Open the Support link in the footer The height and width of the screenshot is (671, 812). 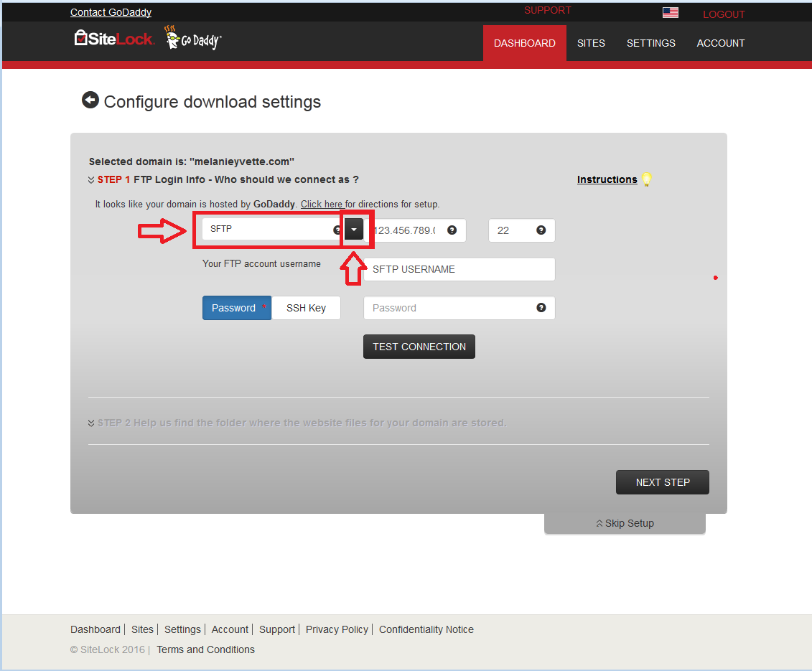click(x=277, y=629)
